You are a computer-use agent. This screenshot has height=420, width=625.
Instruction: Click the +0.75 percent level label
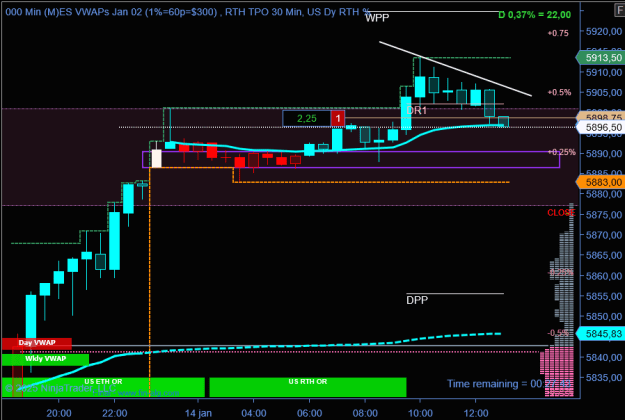point(558,33)
